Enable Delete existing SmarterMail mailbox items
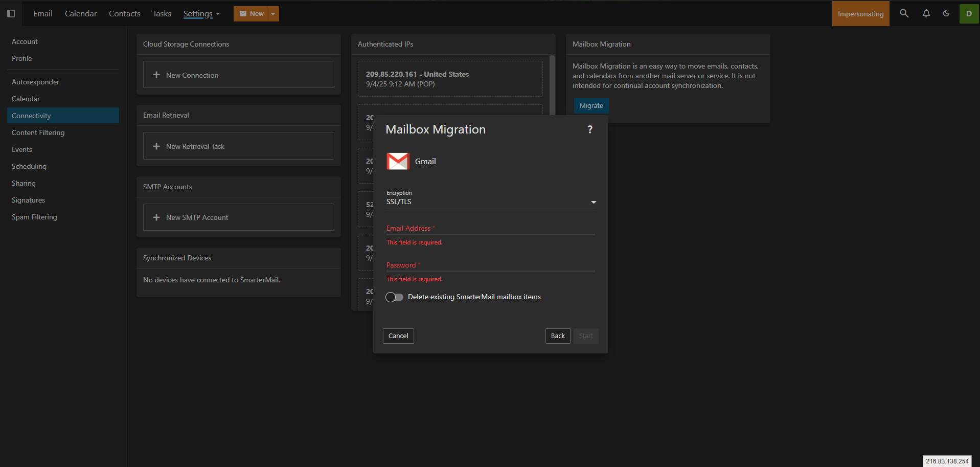 point(394,297)
